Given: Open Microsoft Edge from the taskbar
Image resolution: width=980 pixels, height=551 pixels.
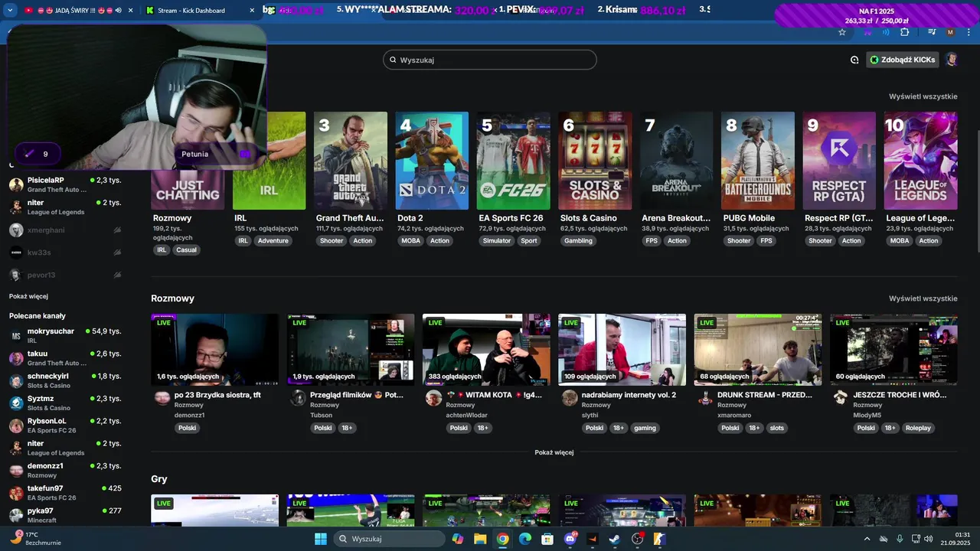Looking at the screenshot, I should tap(525, 539).
